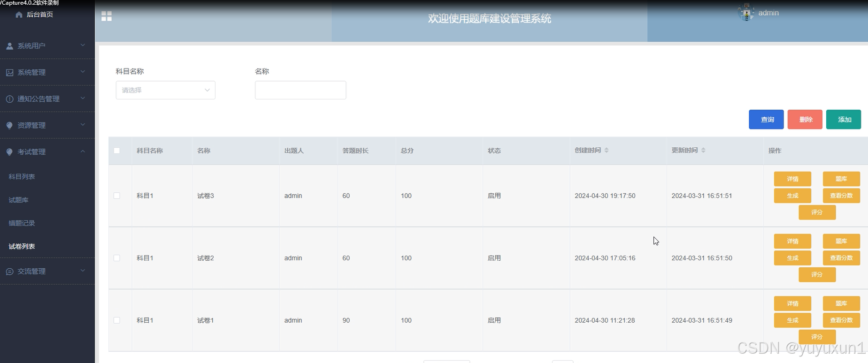Click the user icon next to 系统用户
This screenshot has height=363, width=868.
coord(9,46)
